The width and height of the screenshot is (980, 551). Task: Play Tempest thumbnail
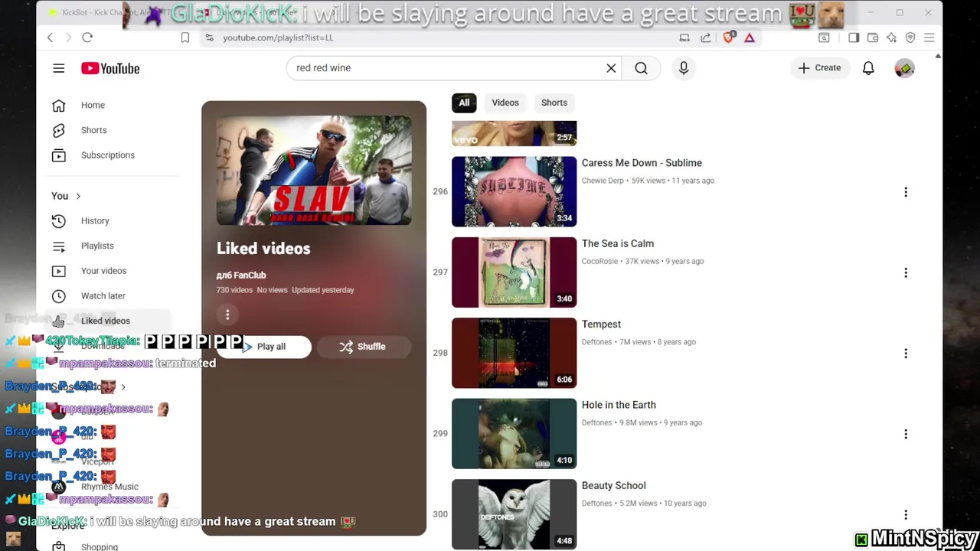coord(514,354)
